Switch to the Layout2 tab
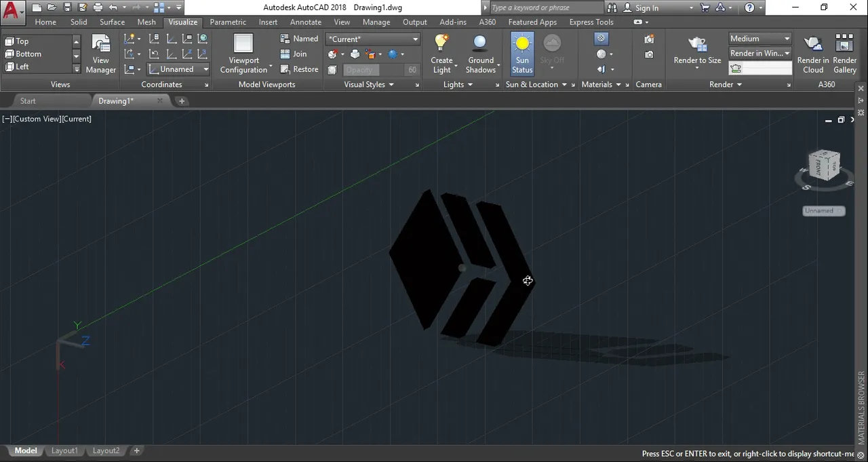Viewport: 868px width, 462px height. pyautogui.click(x=106, y=450)
